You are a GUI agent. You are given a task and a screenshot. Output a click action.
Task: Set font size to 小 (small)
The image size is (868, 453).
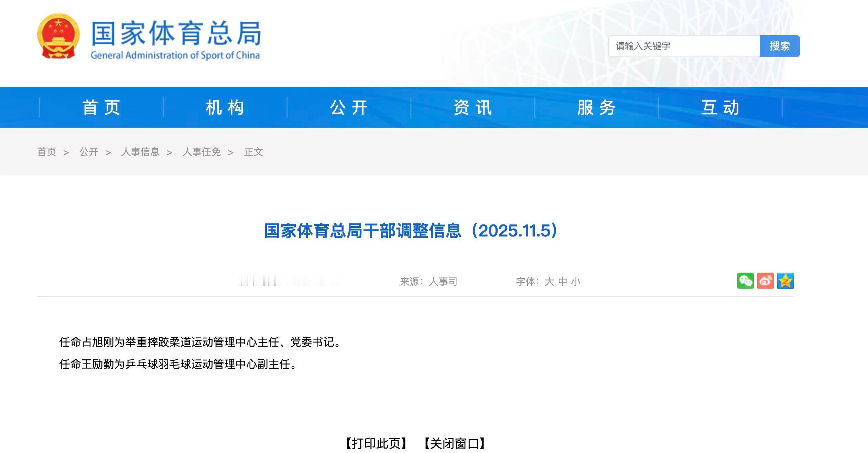576,282
